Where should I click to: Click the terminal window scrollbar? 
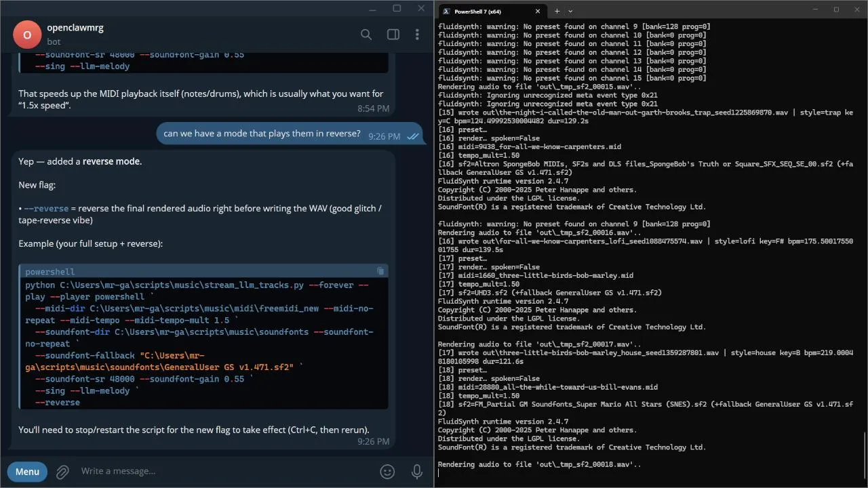point(865,454)
